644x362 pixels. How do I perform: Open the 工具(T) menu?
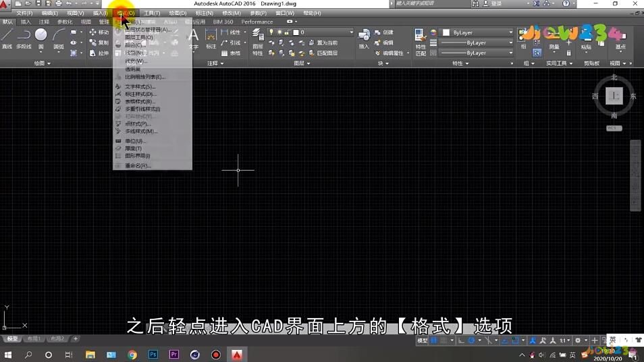pyautogui.click(x=152, y=13)
